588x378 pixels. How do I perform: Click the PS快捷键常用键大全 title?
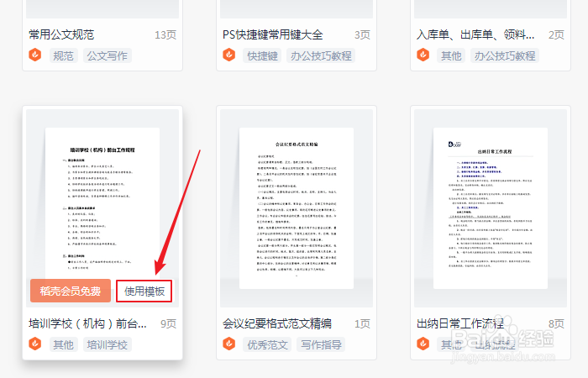(273, 35)
